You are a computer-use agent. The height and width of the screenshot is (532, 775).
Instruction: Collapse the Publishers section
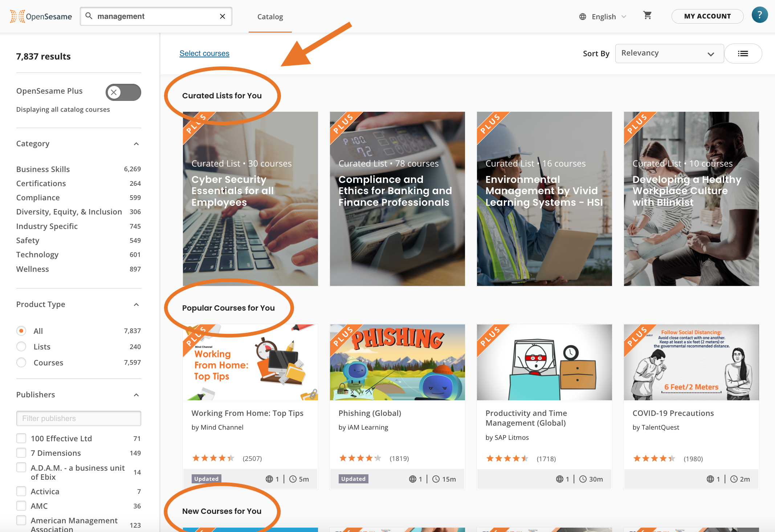click(x=136, y=395)
